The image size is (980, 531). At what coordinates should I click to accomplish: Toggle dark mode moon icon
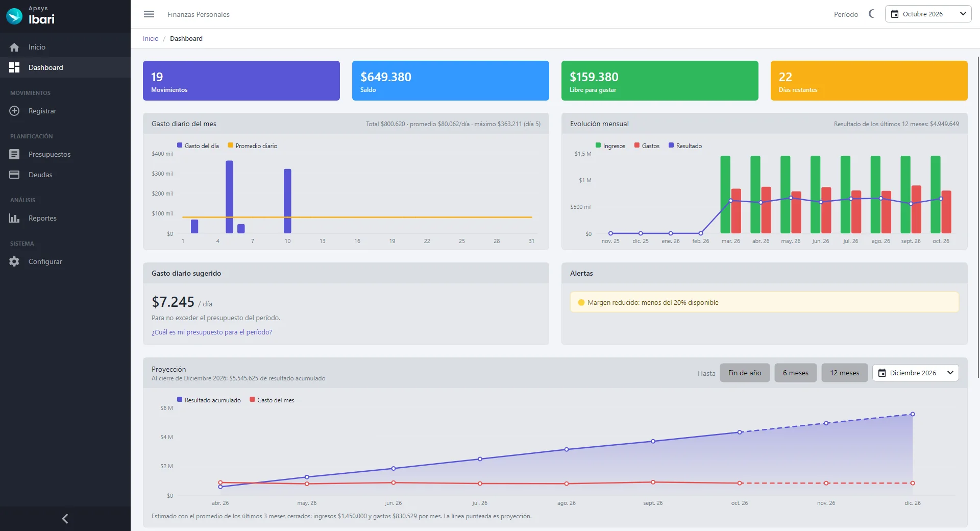pyautogui.click(x=872, y=14)
